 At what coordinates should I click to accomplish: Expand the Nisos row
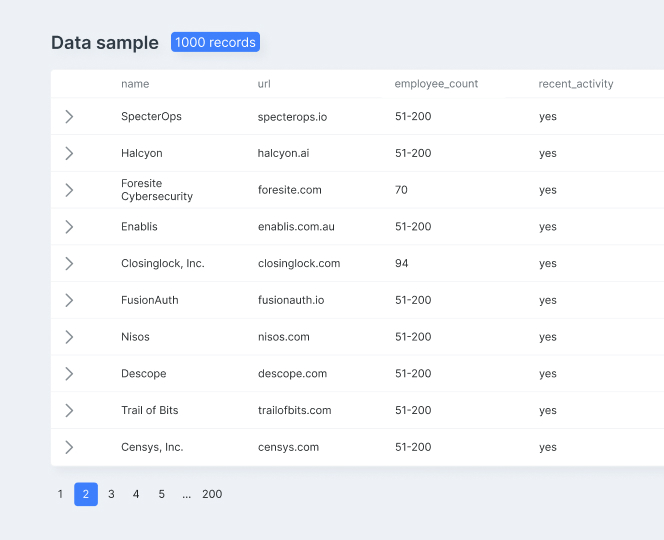[x=69, y=337]
